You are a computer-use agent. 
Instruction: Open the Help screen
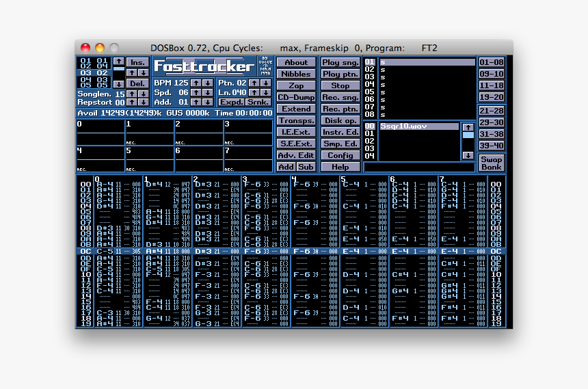point(340,167)
